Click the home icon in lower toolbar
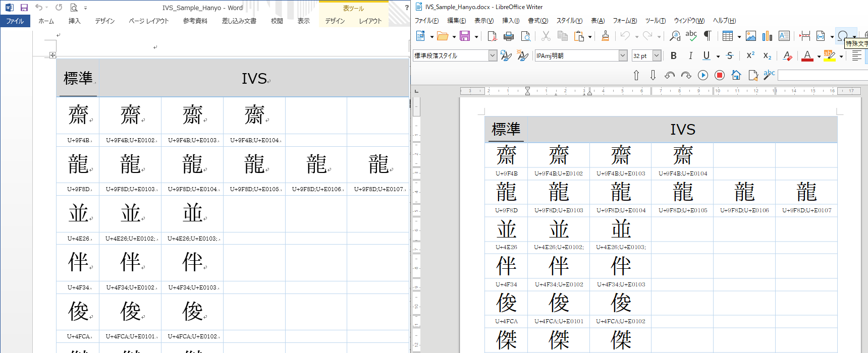The image size is (868, 353). coord(736,75)
